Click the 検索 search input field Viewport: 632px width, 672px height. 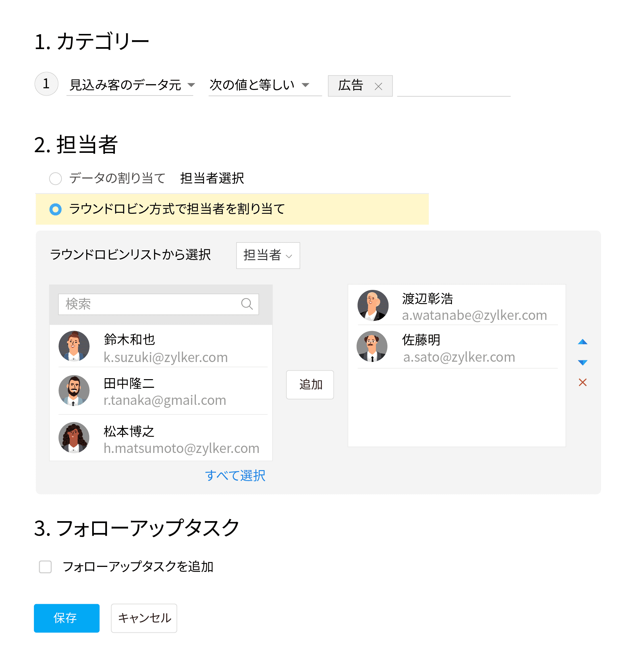coord(158,304)
